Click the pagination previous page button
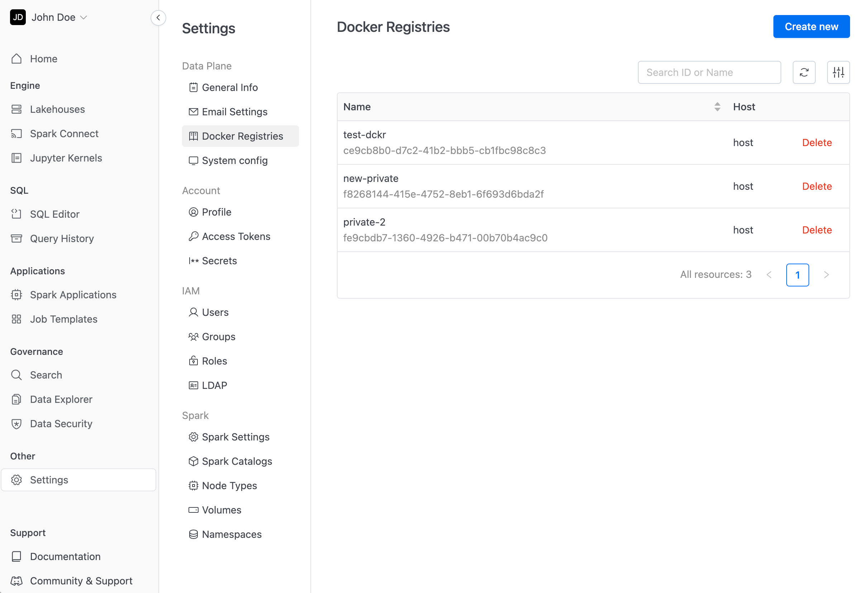The width and height of the screenshot is (868, 593). coord(770,275)
